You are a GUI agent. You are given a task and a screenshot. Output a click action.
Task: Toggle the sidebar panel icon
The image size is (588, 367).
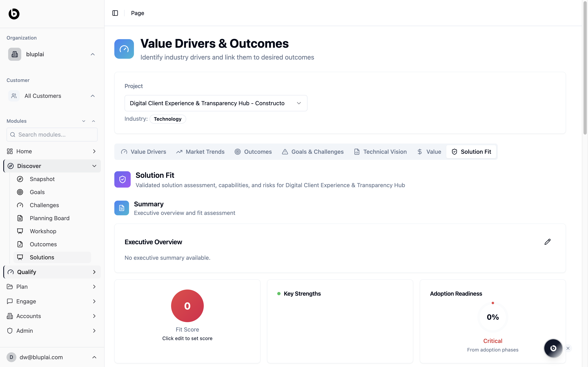[x=115, y=13]
